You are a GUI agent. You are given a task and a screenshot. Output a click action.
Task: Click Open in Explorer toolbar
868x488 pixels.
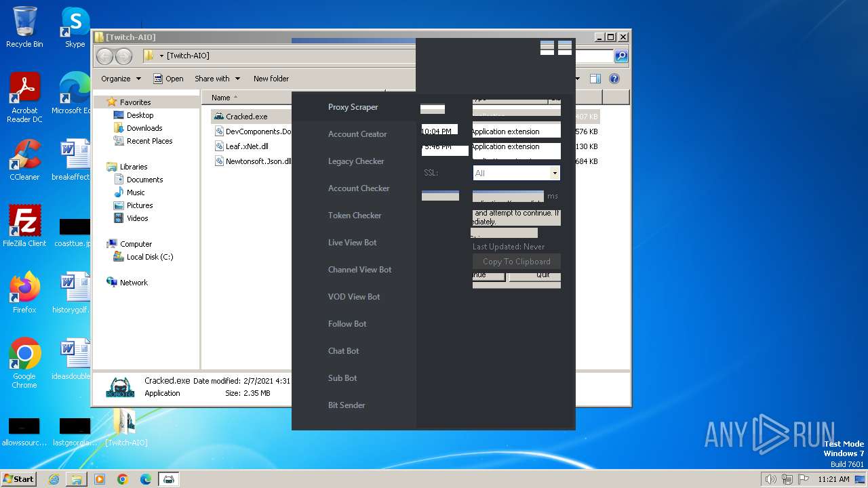pos(168,79)
